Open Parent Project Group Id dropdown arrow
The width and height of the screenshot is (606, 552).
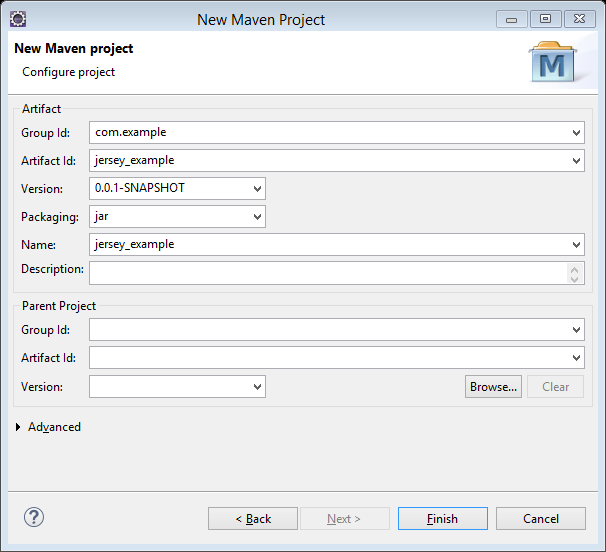576,330
